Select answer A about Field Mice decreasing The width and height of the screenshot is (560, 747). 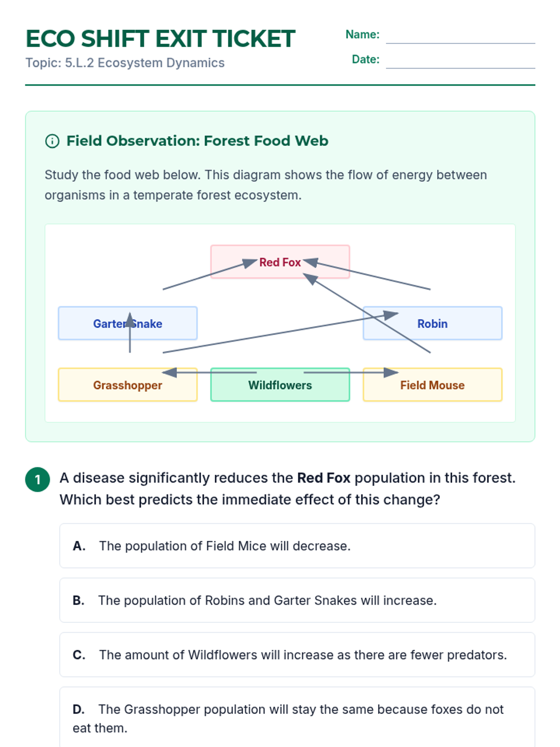click(297, 546)
